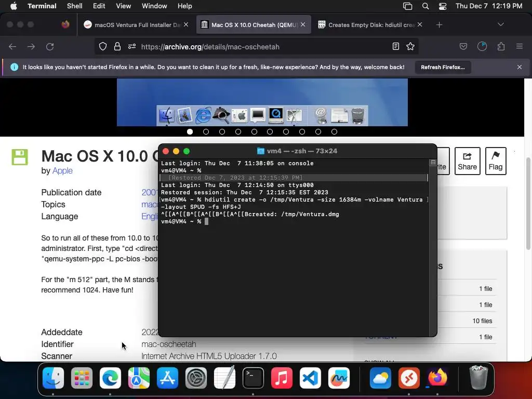Open the Apple author link

coord(62,170)
